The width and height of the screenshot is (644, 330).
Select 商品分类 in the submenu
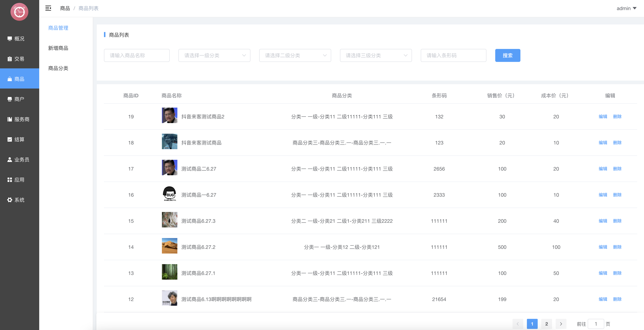pyautogui.click(x=58, y=68)
